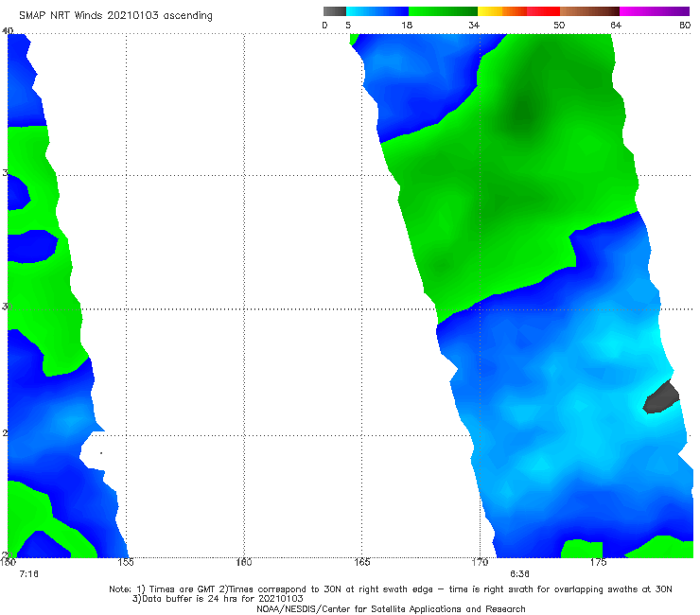The image size is (700, 615).
Task: Click the gray 0-5 segment of the color bar
Action: point(335,11)
